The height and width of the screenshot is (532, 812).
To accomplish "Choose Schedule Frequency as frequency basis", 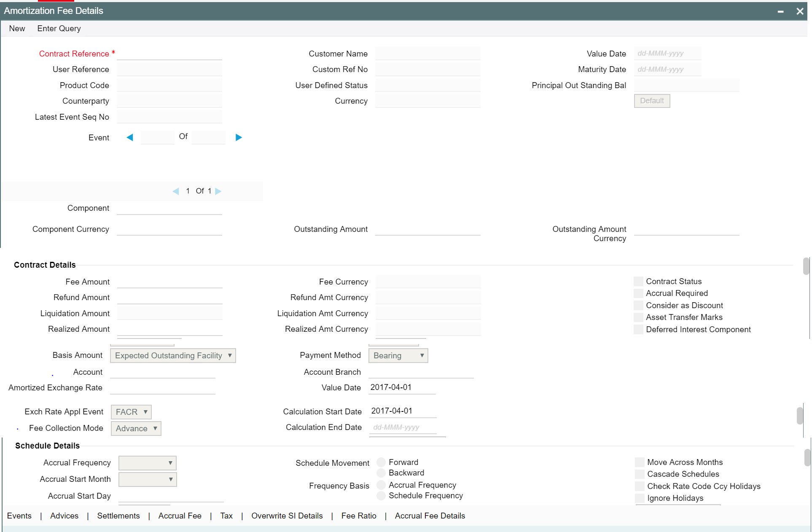I will (381, 496).
